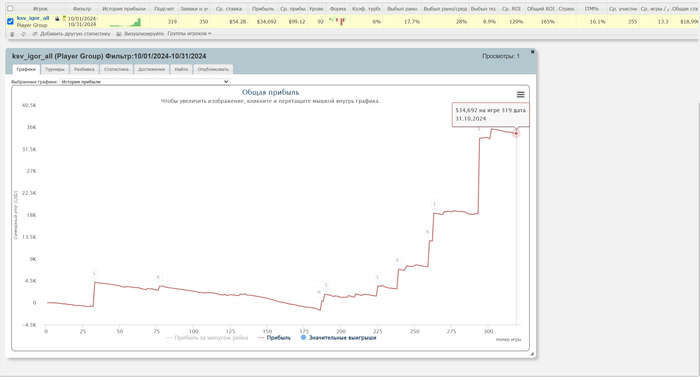Sort by the 'ITM%' column header
Viewport: 700px width, 377px height.
[x=592, y=8]
